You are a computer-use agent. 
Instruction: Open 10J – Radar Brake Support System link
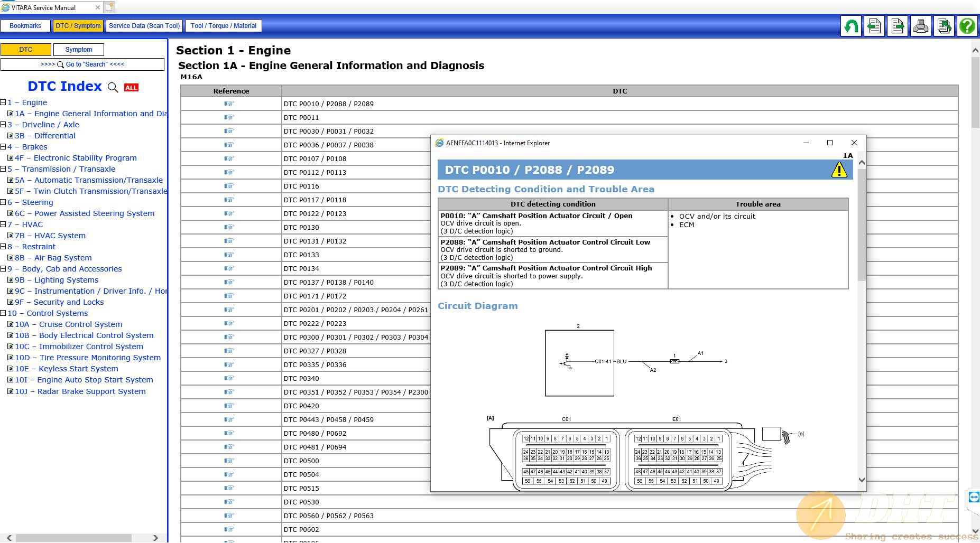point(80,391)
